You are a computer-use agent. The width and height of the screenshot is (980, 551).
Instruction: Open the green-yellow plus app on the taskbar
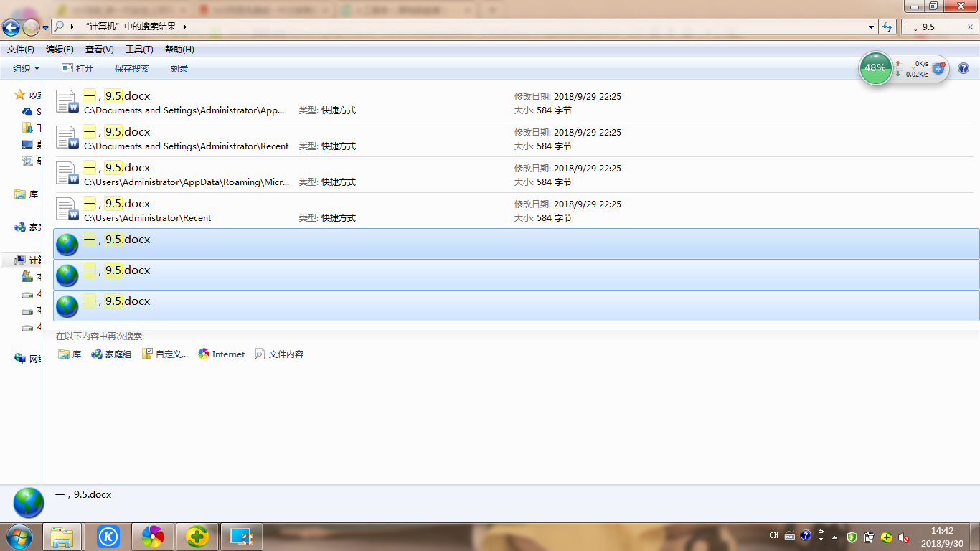(197, 537)
